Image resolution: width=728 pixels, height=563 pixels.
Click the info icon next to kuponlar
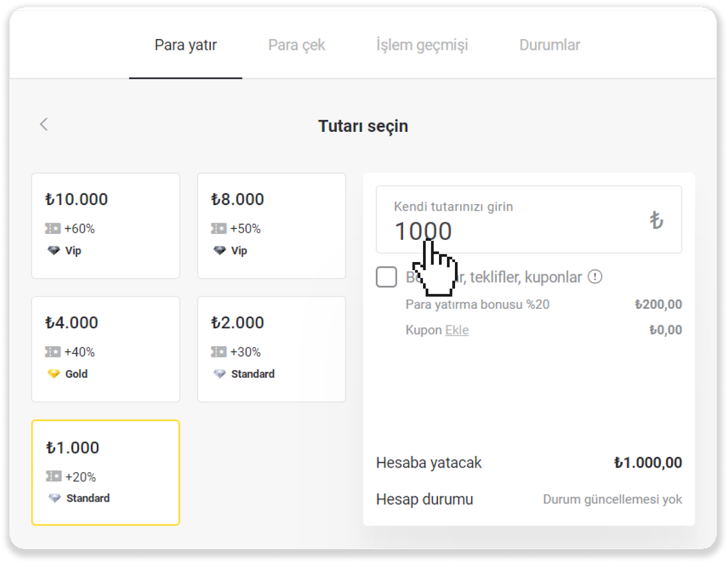coord(595,276)
